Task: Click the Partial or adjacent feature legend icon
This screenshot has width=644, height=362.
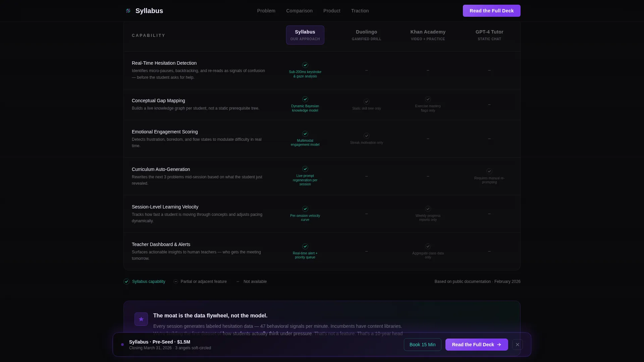Action: point(176,282)
